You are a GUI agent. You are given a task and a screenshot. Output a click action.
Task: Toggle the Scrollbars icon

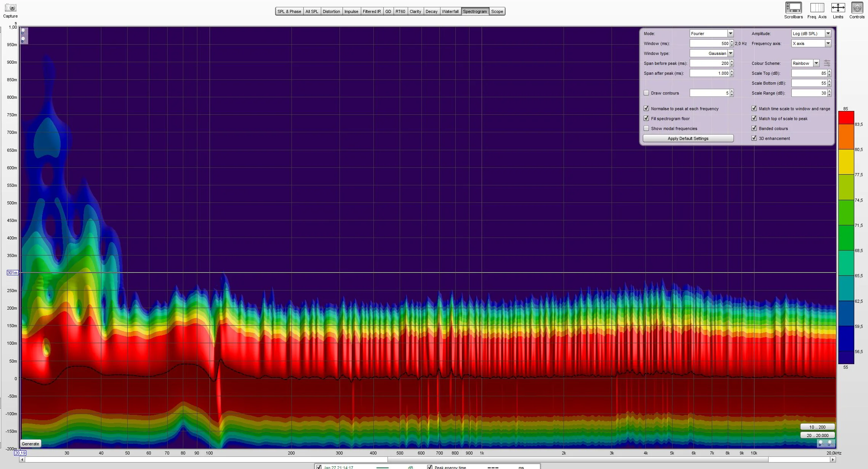tap(793, 8)
